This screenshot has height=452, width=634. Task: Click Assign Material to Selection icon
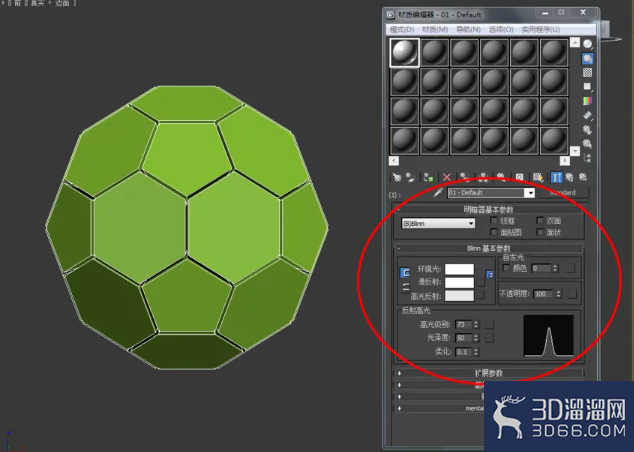click(428, 177)
